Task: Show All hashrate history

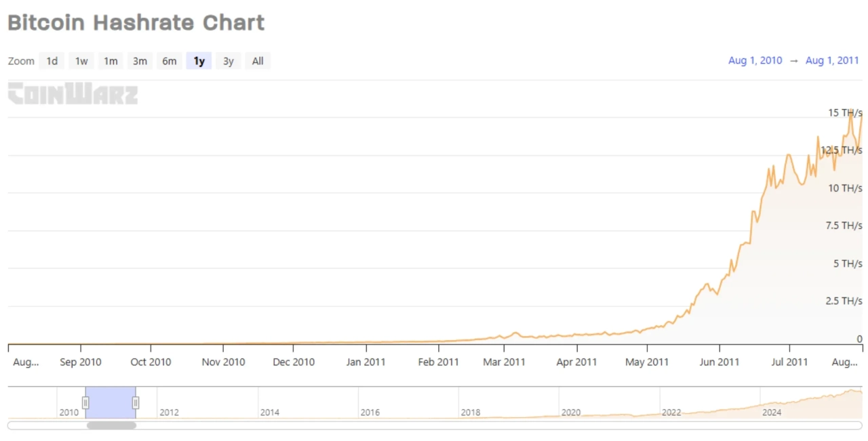Action: coord(258,61)
